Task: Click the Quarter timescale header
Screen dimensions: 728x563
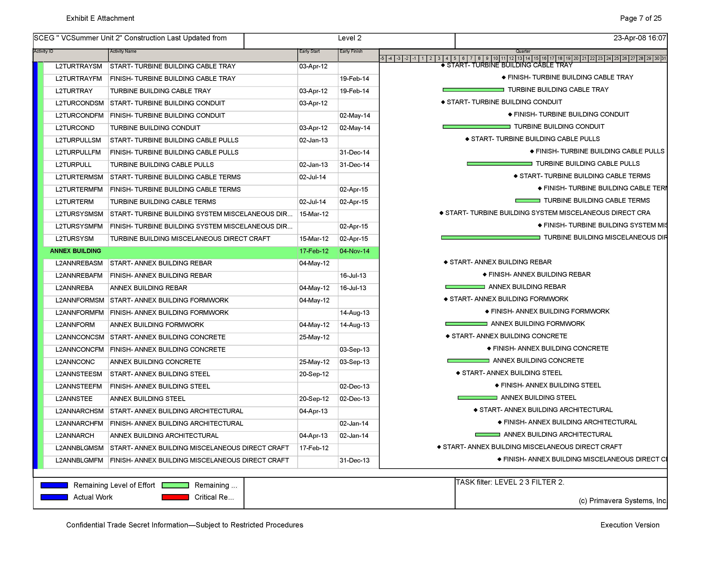Action: tap(523, 51)
